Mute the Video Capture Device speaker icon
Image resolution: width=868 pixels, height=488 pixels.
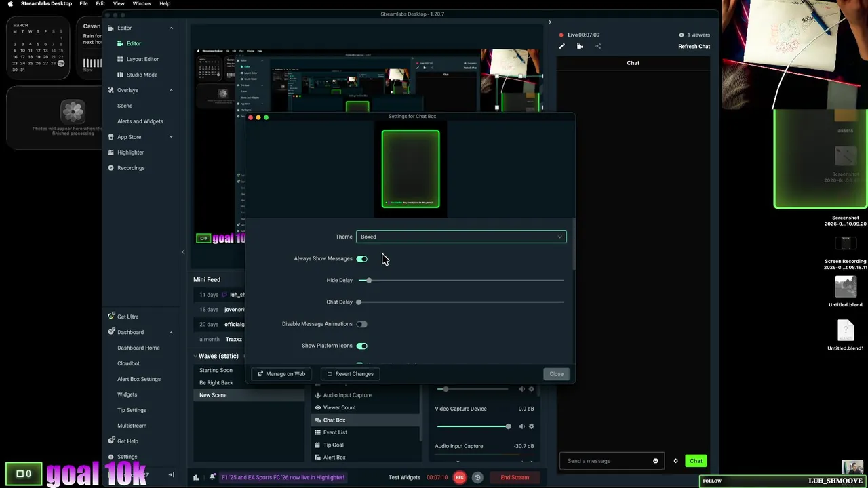[521, 426]
